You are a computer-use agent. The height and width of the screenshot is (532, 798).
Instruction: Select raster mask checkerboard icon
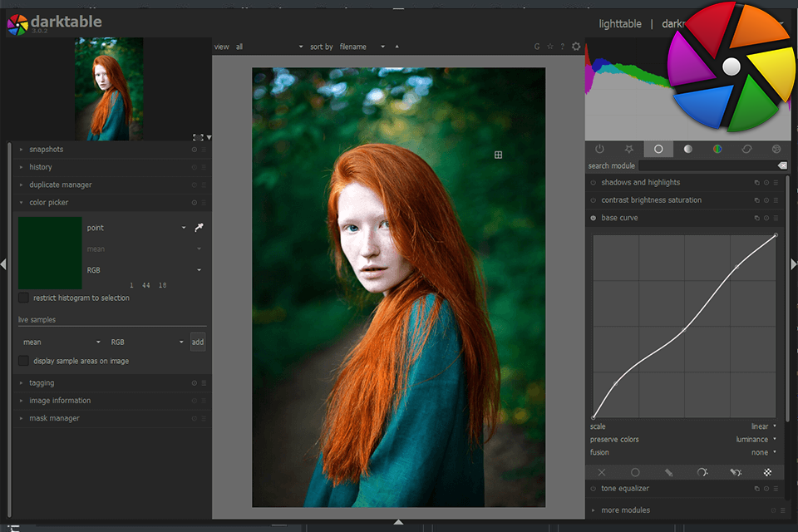pyautogui.click(x=767, y=472)
